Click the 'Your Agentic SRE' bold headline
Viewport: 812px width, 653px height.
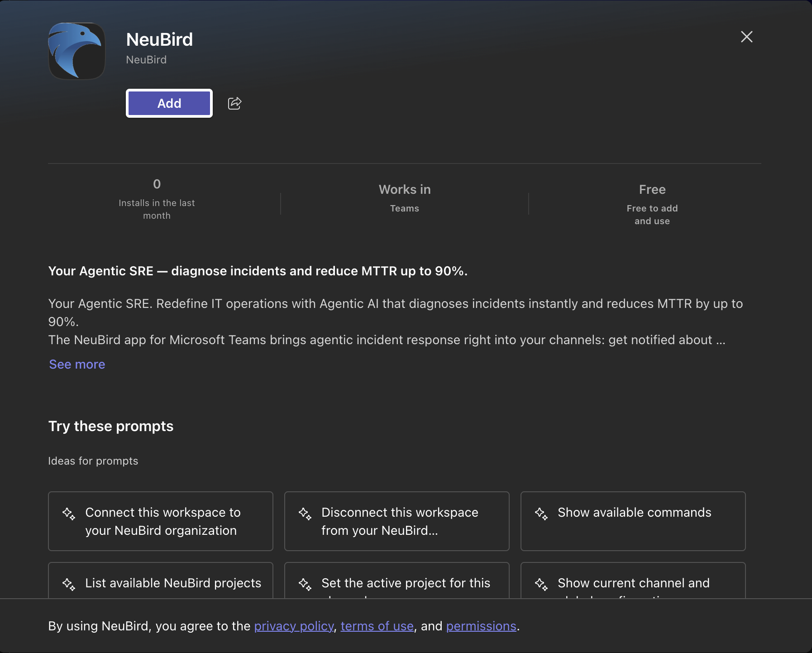click(258, 271)
